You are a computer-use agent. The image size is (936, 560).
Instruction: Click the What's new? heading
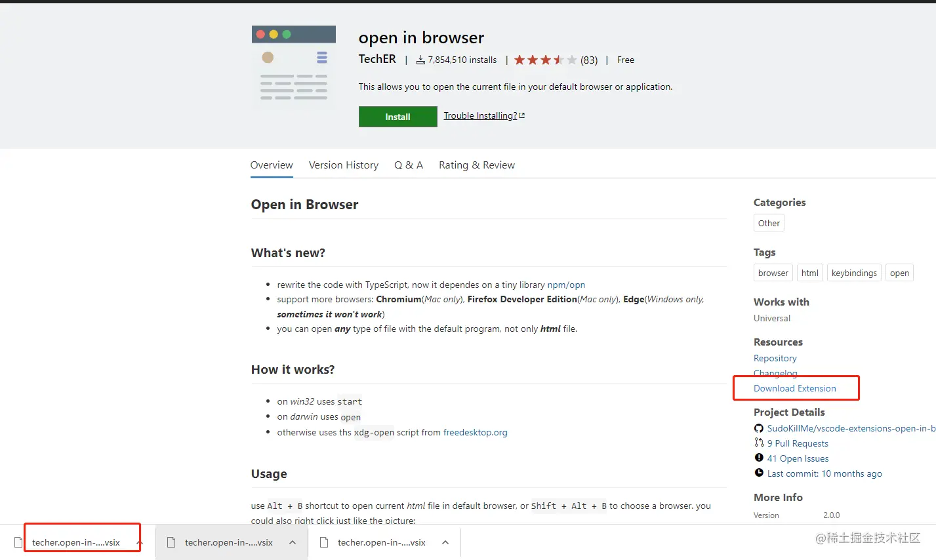point(288,252)
